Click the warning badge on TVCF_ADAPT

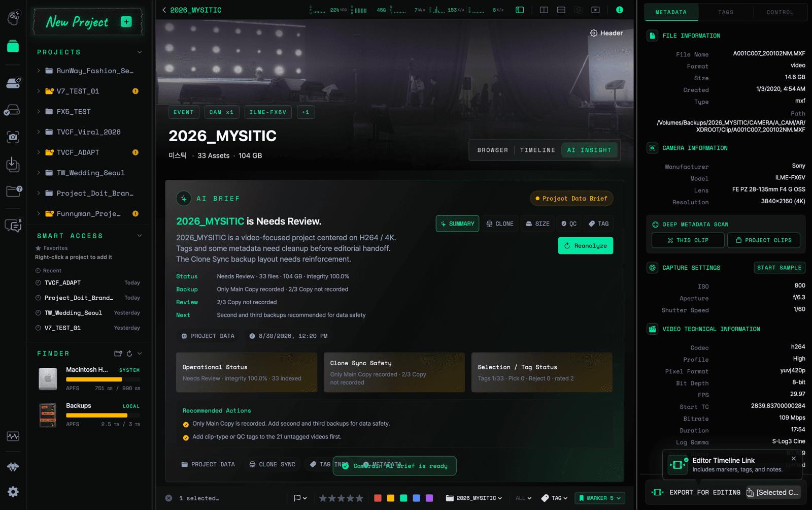tap(136, 152)
